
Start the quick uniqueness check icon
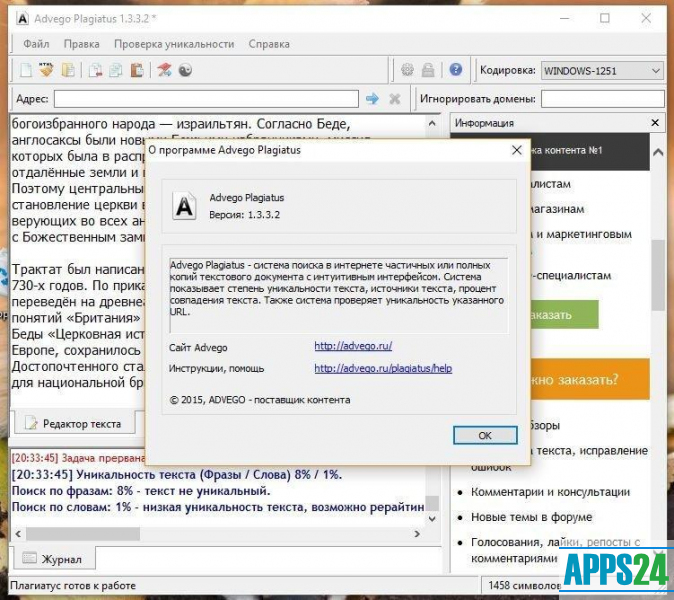coord(164,70)
